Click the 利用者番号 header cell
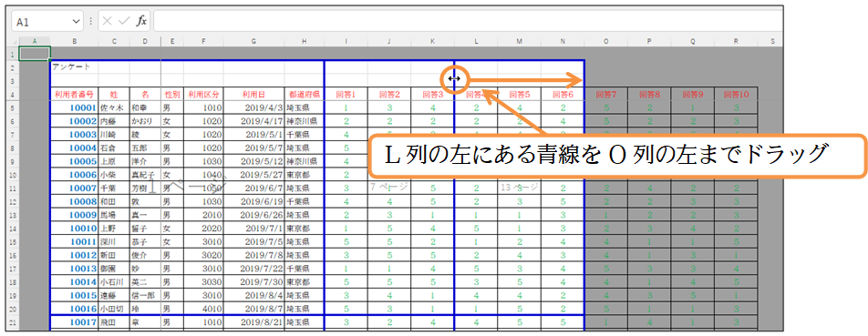This screenshot has height=336, width=868. tap(74, 94)
